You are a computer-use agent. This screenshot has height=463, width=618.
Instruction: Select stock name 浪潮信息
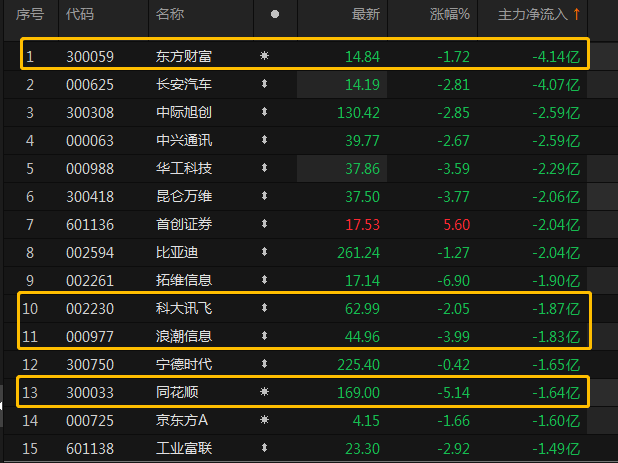click(184, 336)
